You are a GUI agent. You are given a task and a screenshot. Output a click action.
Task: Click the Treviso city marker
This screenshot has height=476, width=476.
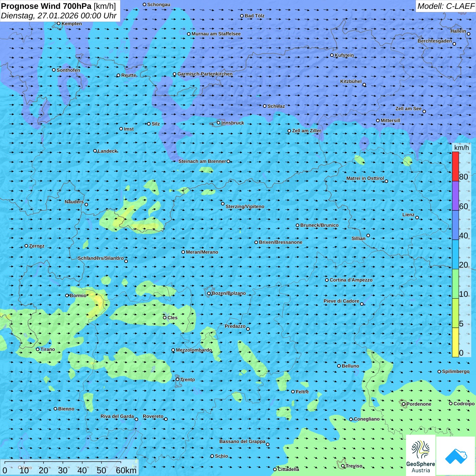coord(343,466)
